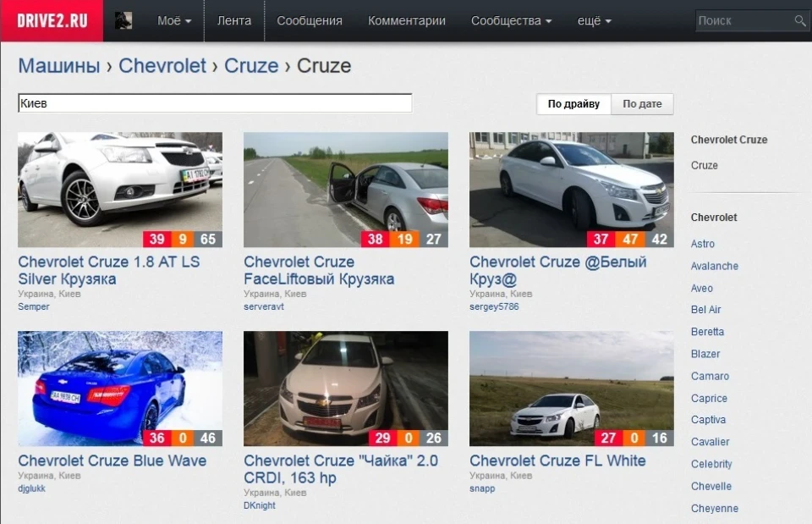Click grey score 65 badge
Screen dimensions: 812x524
(208, 239)
